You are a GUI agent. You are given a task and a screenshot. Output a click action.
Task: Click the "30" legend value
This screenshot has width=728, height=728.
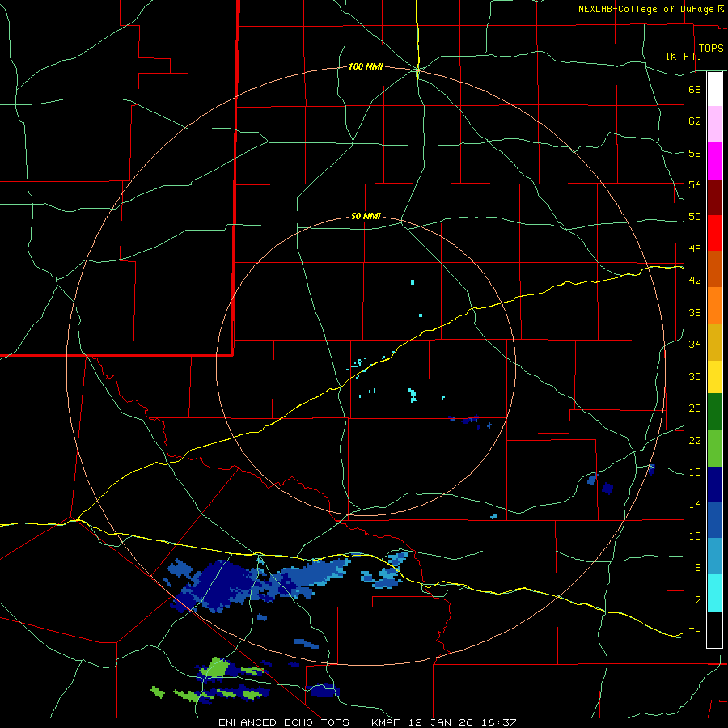(x=695, y=376)
